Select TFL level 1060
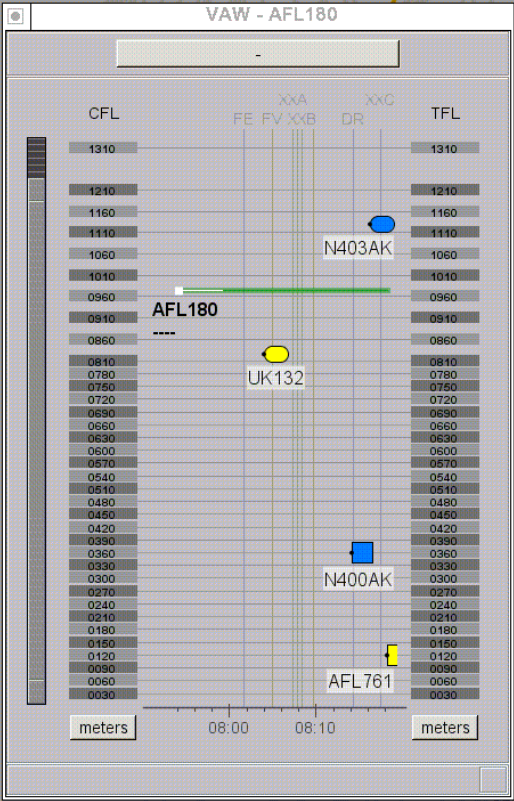Screen dimensions: 514x801 tap(445, 254)
